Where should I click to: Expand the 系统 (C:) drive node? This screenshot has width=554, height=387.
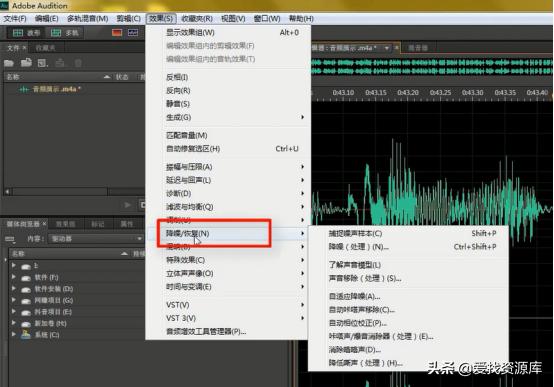pos(14,334)
